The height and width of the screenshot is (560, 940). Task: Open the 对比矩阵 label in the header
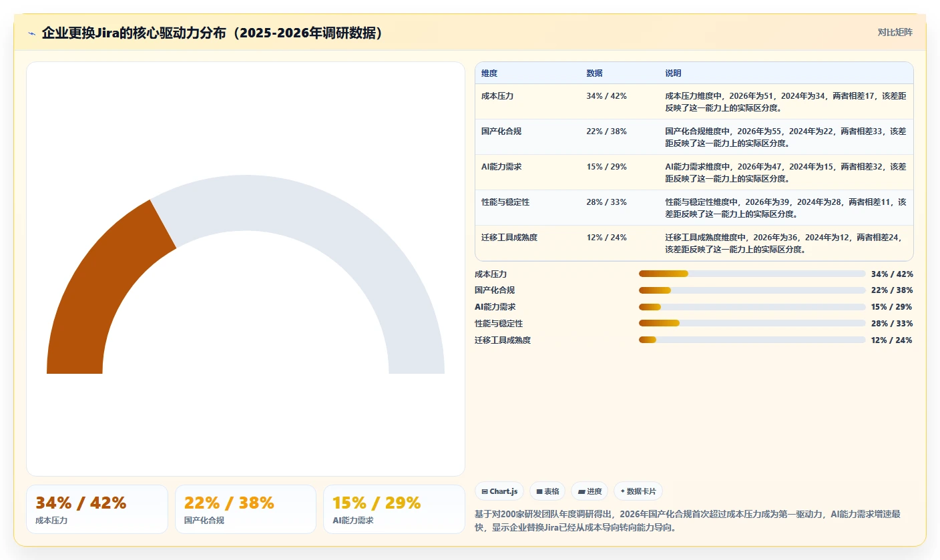pyautogui.click(x=895, y=33)
